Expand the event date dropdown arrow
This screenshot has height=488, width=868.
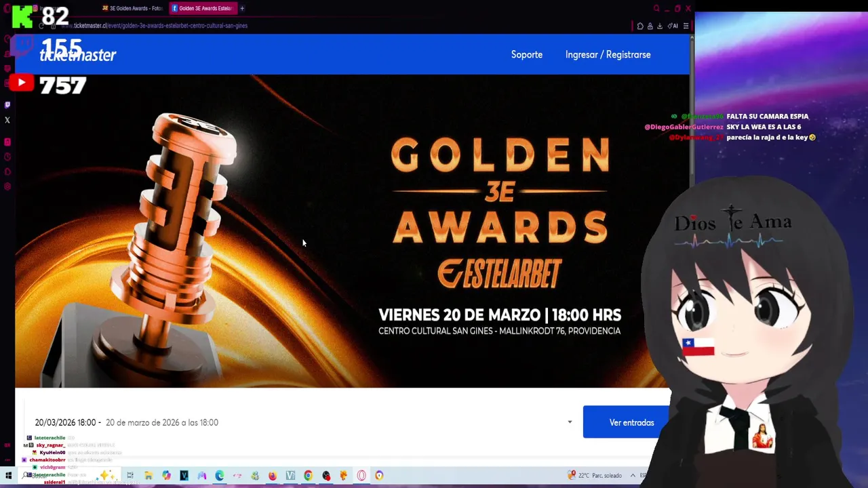point(570,422)
